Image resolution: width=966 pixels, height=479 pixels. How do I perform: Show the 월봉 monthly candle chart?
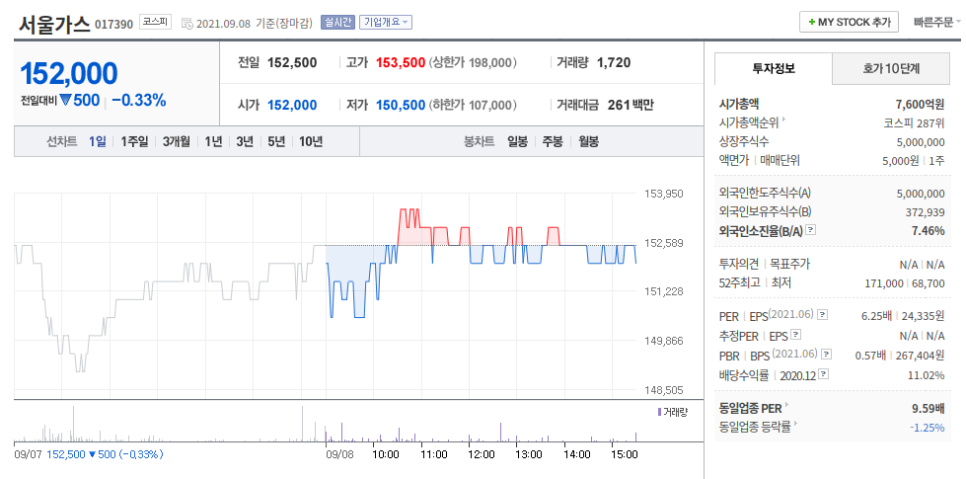pyautogui.click(x=588, y=142)
